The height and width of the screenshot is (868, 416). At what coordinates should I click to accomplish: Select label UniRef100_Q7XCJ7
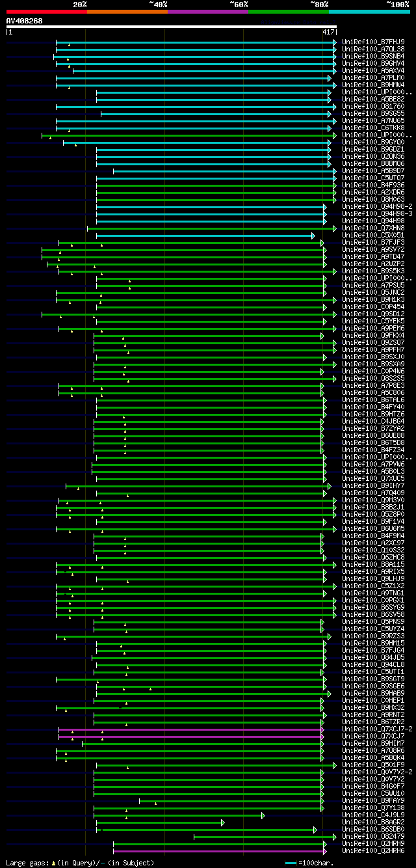[373, 736]
